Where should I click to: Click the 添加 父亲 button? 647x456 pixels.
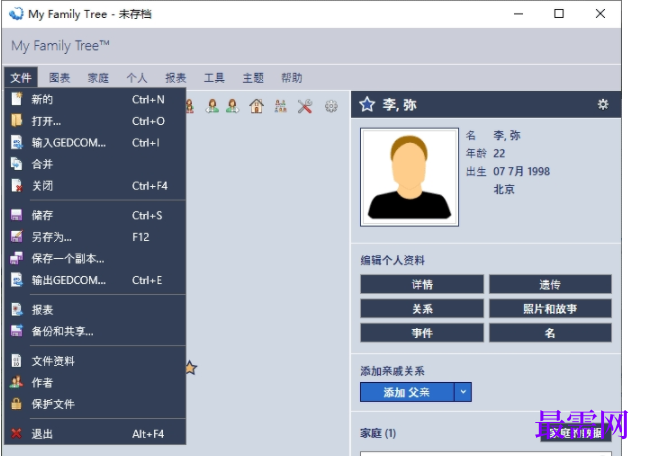tap(407, 392)
